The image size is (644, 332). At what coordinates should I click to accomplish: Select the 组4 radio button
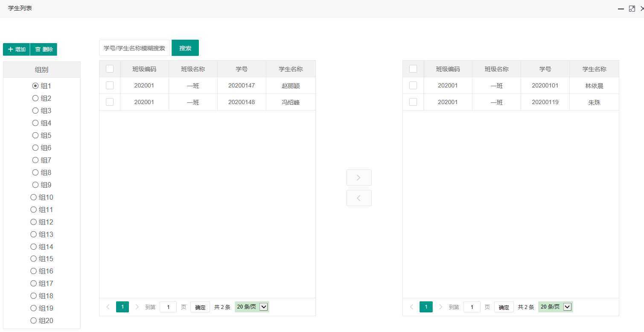[x=35, y=123]
